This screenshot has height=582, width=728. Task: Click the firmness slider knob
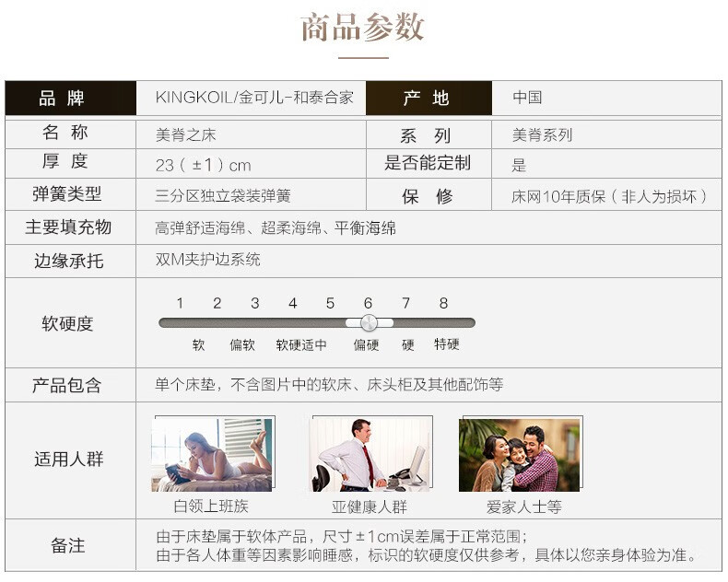click(370, 322)
